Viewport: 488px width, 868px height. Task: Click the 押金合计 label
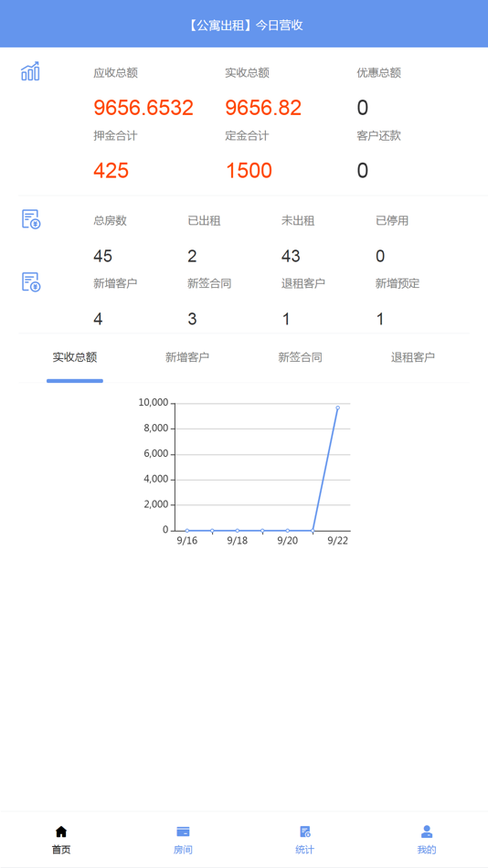[115, 135]
